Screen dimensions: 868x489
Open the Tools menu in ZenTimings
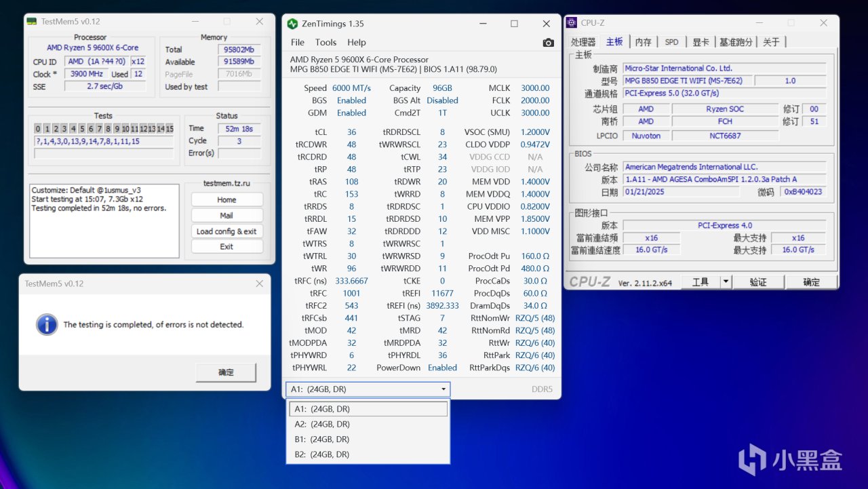click(325, 42)
